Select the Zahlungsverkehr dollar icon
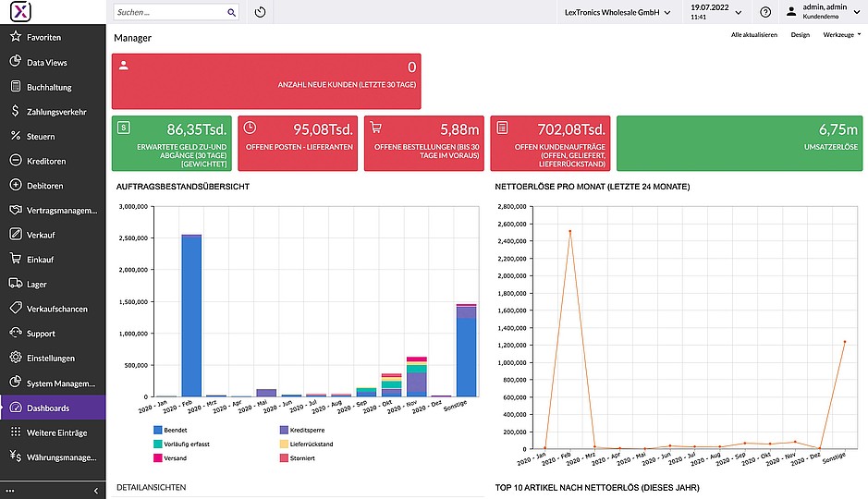Screen dimensions: 868x499 tap(16, 111)
